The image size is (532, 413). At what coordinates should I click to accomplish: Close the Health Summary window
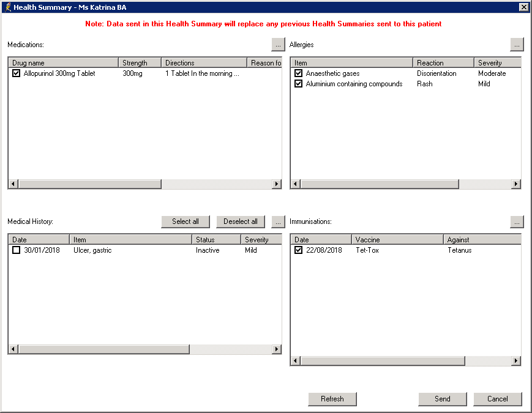[x=523, y=7]
